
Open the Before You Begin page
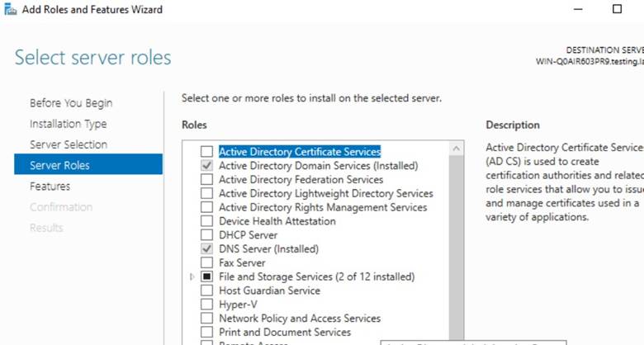[x=71, y=103]
